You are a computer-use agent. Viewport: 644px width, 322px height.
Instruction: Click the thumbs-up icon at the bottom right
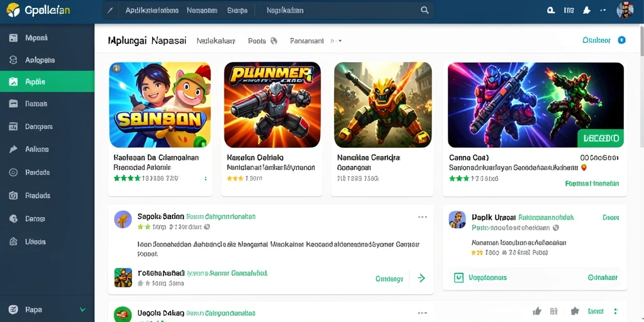tap(537, 311)
